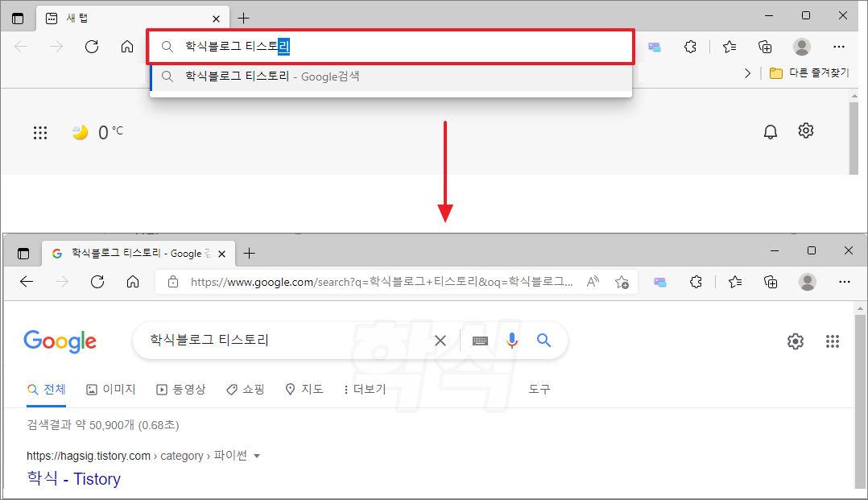The image size is (868, 500).
Task: Open collections icon in bottom toolbar
Action: (771, 283)
